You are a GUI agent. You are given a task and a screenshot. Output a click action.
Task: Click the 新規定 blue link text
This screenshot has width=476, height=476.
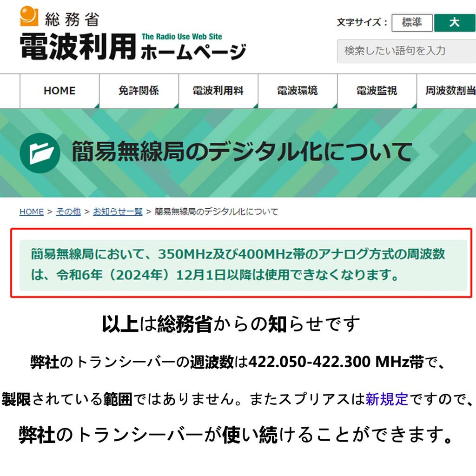point(387,399)
